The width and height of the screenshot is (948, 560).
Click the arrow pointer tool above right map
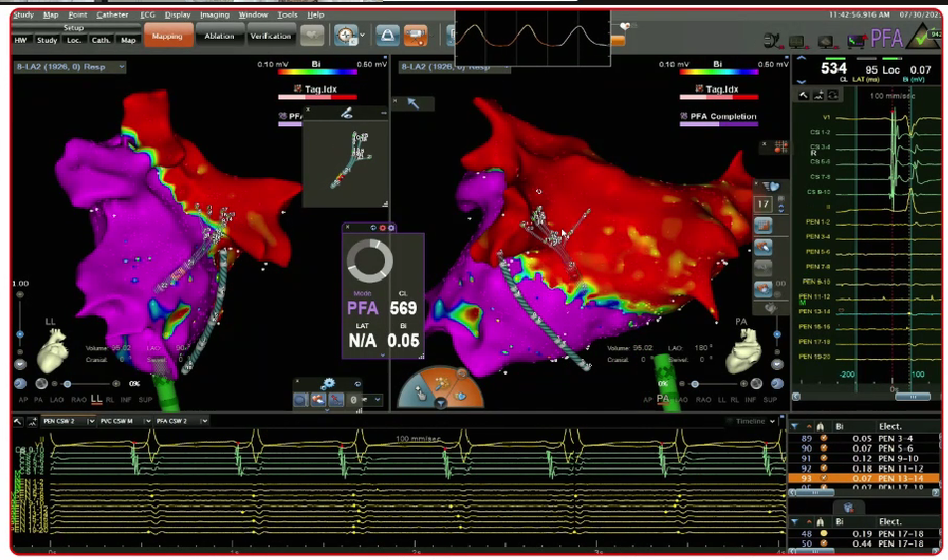point(413,102)
